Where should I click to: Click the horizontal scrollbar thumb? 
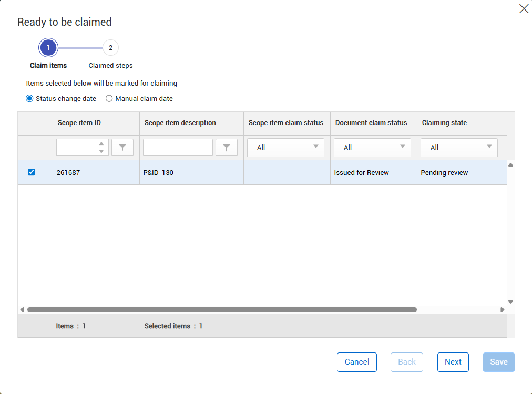point(222,309)
